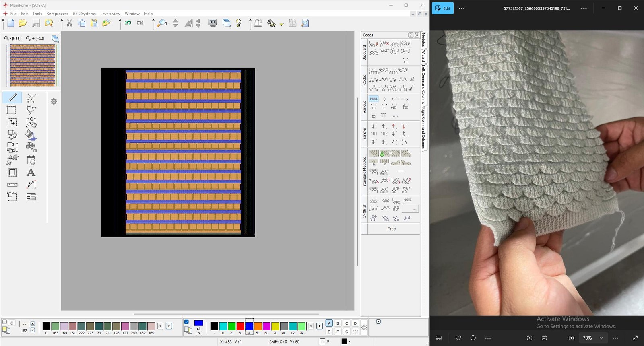Pick the rectangular selection tool
644x346 pixels.
point(12,110)
